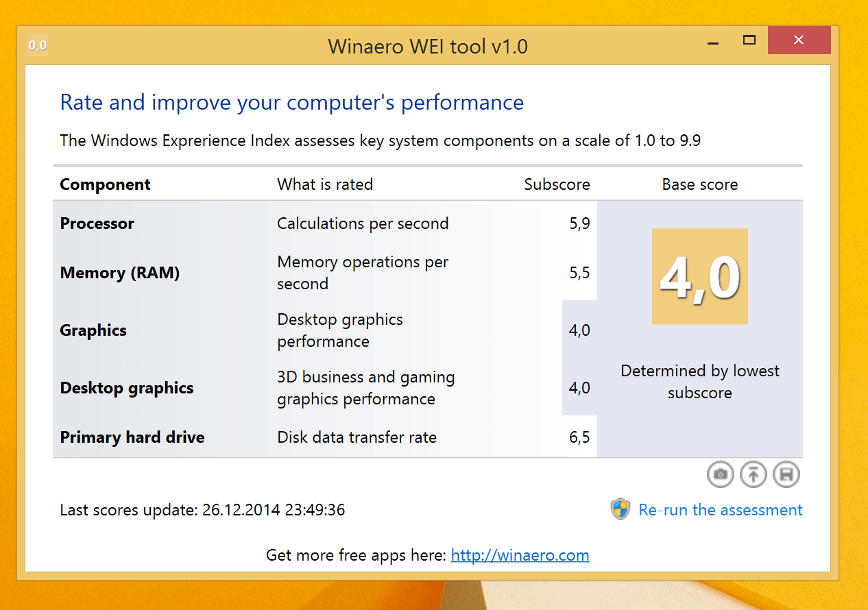
Task: Click the upload arrow icon
Action: [x=753, y=474]
